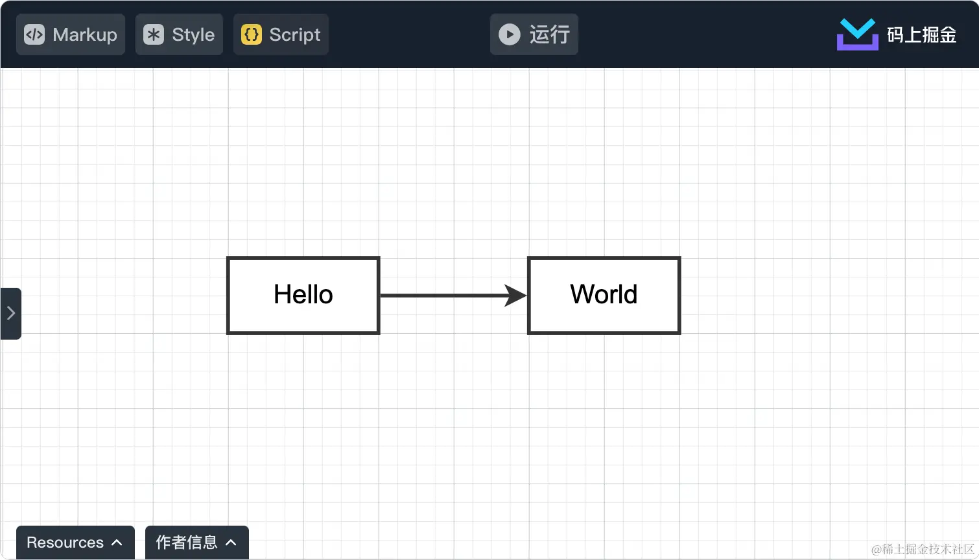Screen dimensions: 979x560
Task: Select the Hello node
Action: pos(303,296)
